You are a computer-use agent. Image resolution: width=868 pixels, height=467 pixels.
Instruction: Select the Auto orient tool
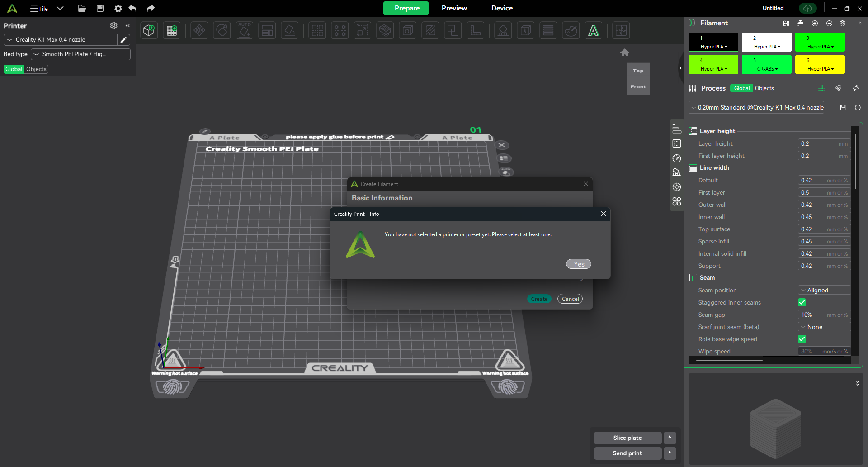tap(244, 30)
